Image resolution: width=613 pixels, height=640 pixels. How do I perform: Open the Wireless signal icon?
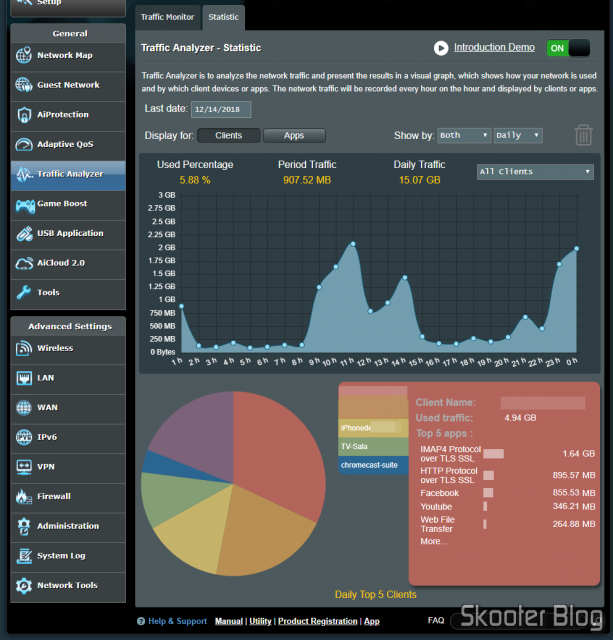tap(24, 348)
